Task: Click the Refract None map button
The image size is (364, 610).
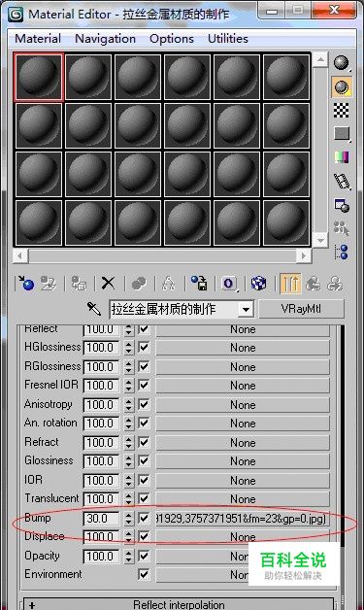Action: point(243,442)
